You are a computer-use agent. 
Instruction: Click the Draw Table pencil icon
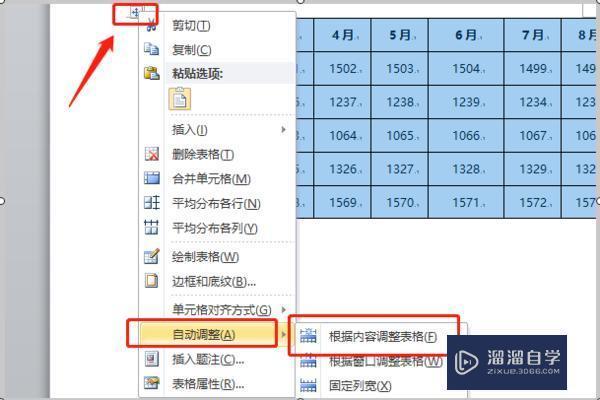[152, 256]
